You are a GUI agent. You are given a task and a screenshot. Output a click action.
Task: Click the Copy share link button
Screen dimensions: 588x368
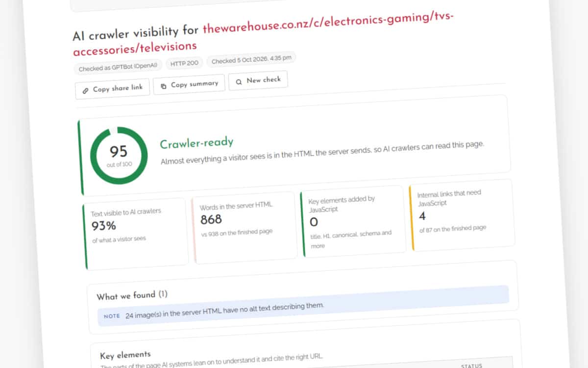(x=112, y=89)
